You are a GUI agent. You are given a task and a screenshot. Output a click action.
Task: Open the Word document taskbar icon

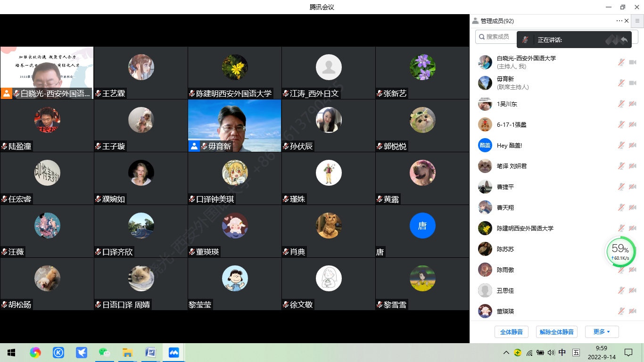pos(150,352)
